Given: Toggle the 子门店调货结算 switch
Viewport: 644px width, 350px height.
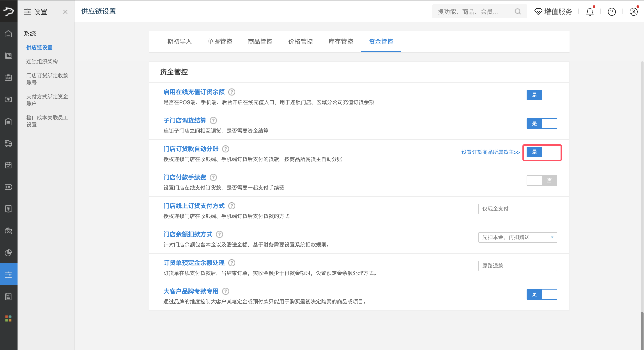Looking at the screenshot, I should pyautogui.click(x=542, y=124).
